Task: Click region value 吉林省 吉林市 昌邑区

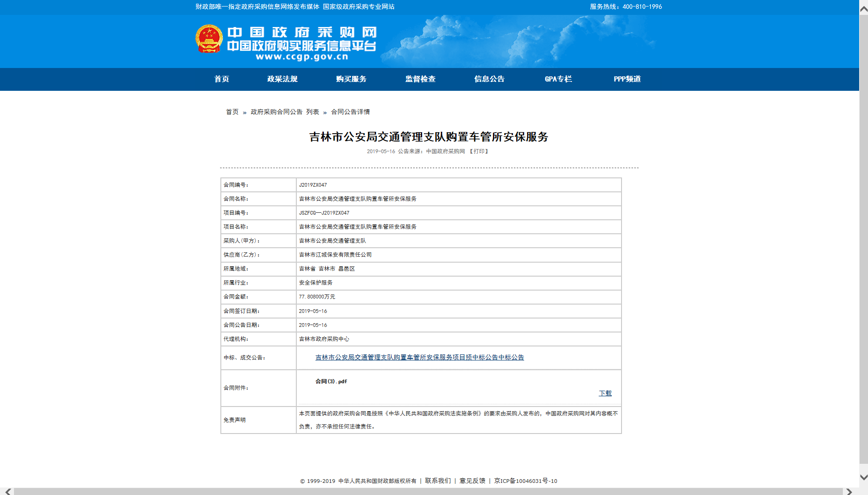Action: click(327, 269)
